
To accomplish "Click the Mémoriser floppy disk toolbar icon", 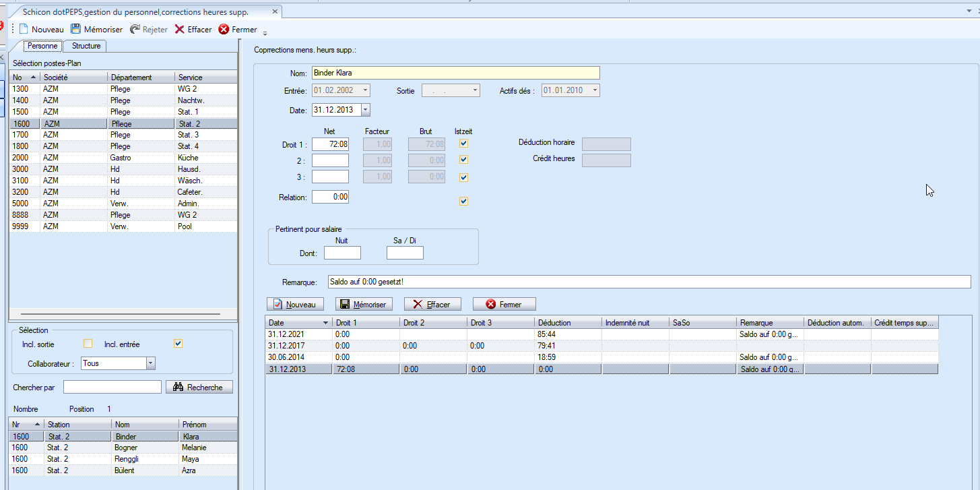I will tap(76, 30).
